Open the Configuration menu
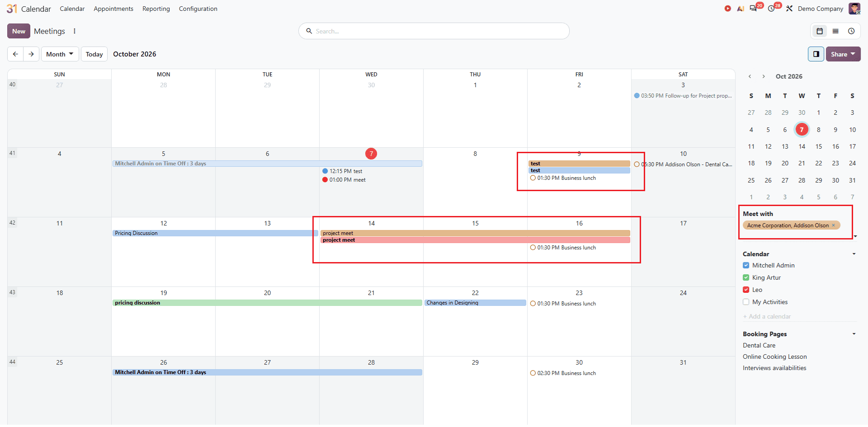Image resolution: width=868 pixels, height=427 pixels. pos(198,9)
